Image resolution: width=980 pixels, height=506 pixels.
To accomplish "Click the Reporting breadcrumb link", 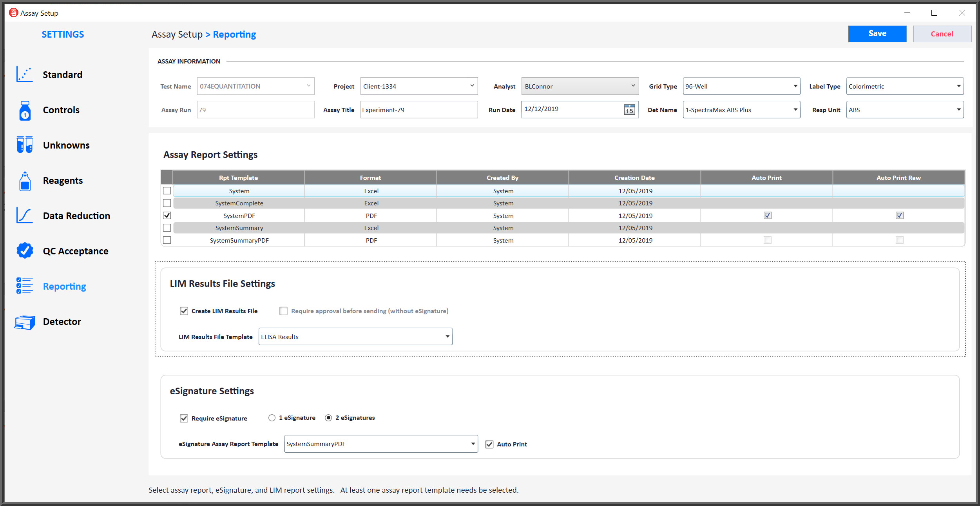I will pyautogui.click(x=234, y=34).
